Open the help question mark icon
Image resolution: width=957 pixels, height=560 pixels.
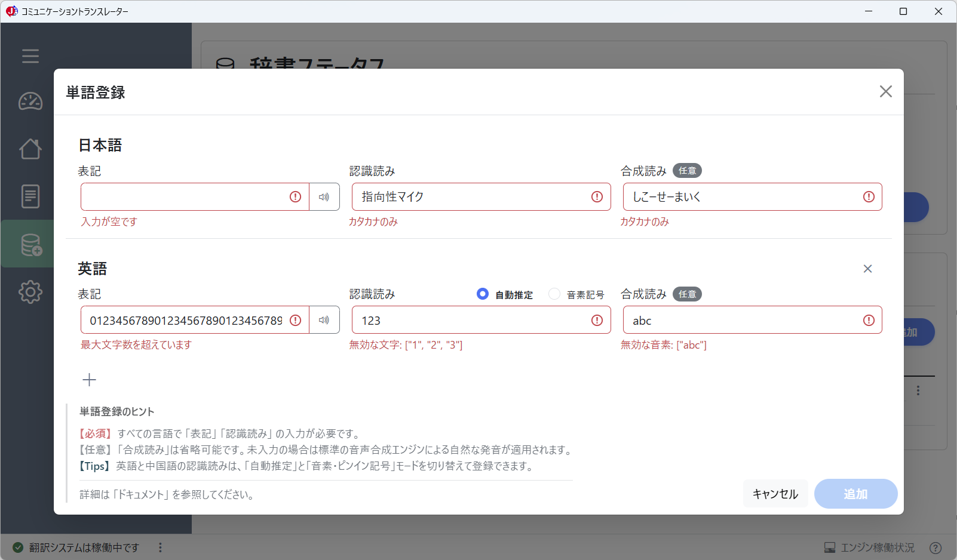(x=936, y=547)
